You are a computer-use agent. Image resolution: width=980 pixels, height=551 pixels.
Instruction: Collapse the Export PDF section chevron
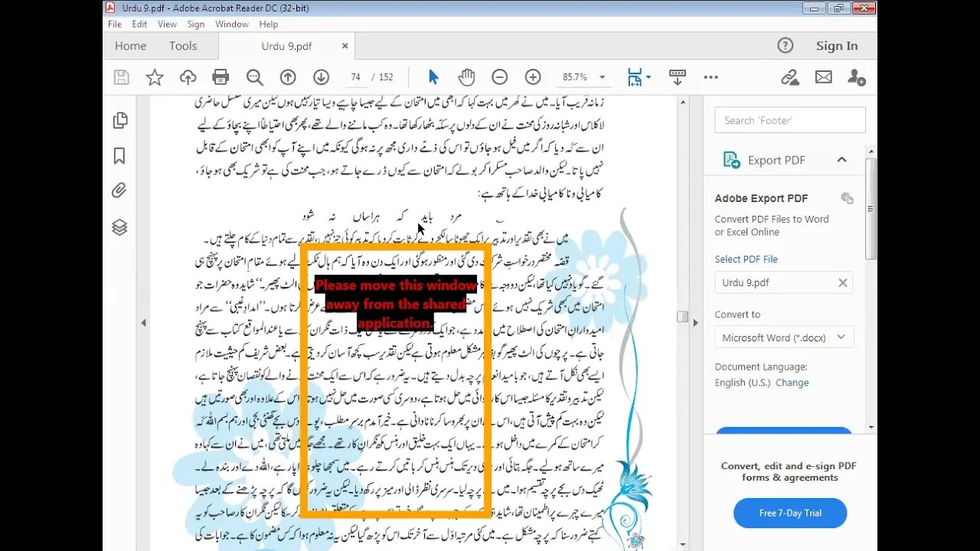point(842,160)
